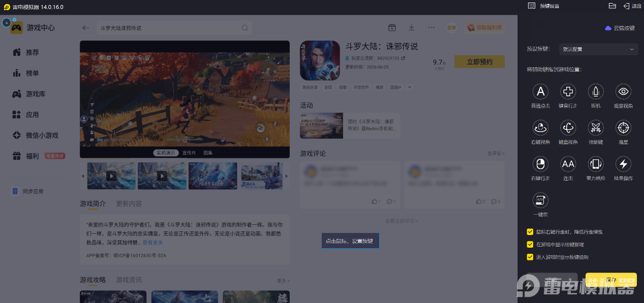Select the 扳机 trigger key tool

(x=596, y=92)
